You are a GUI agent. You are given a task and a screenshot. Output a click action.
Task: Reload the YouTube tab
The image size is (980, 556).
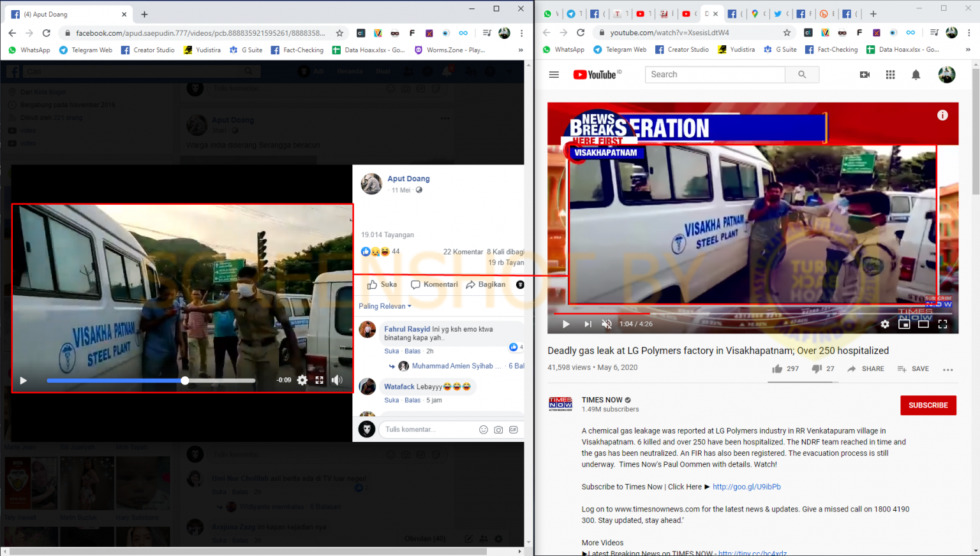pyautogui.click(x=581, y=33)
